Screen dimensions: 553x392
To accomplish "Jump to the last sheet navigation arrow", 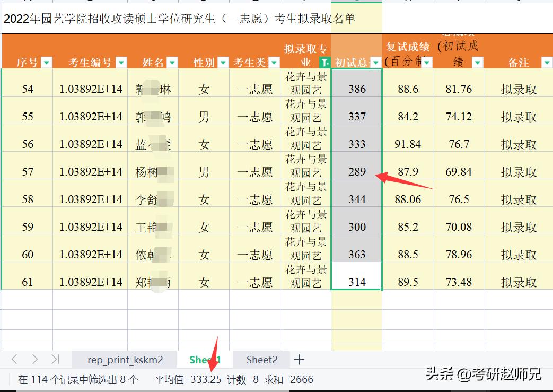I will (55, 360).
